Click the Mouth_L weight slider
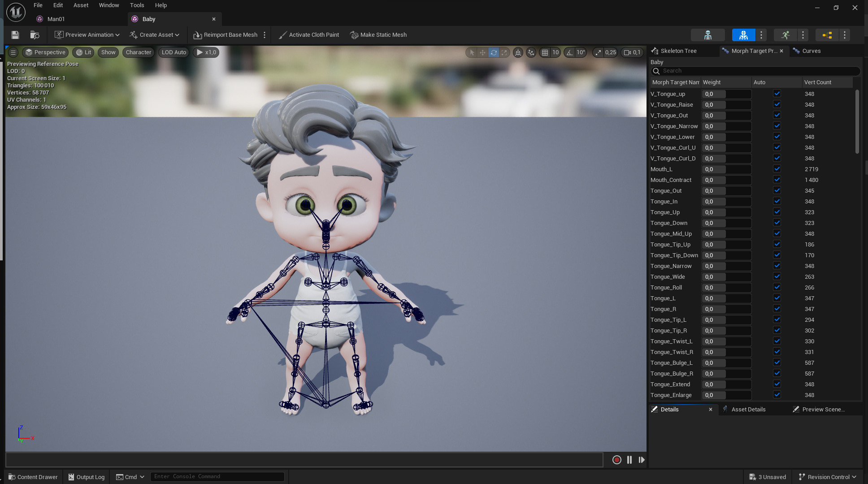Viewport: 868px width, 484px height. click(726, 169)
